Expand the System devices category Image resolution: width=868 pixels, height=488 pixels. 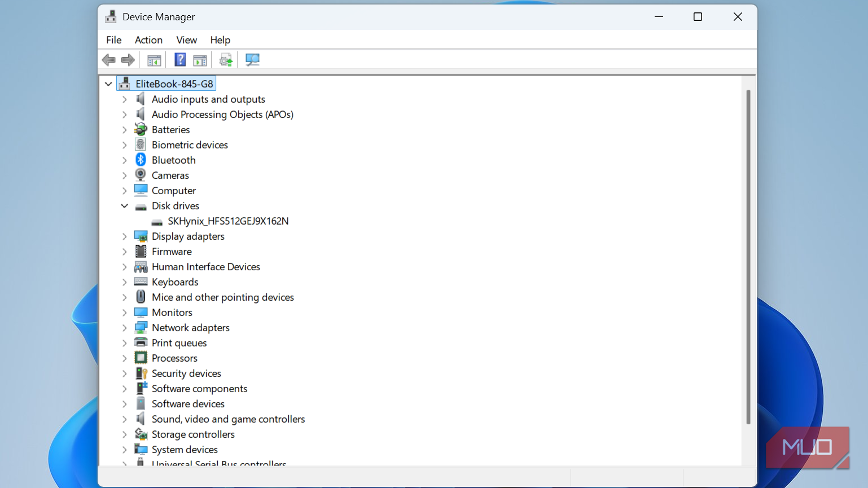pyautogui.click(x=125, y=450)
